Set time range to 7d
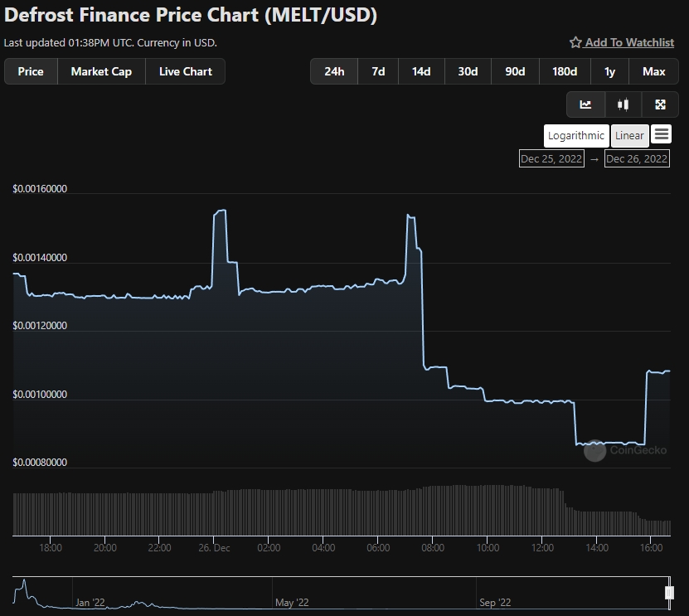Viewport: 689px width, 616px height. click(378, 71)
